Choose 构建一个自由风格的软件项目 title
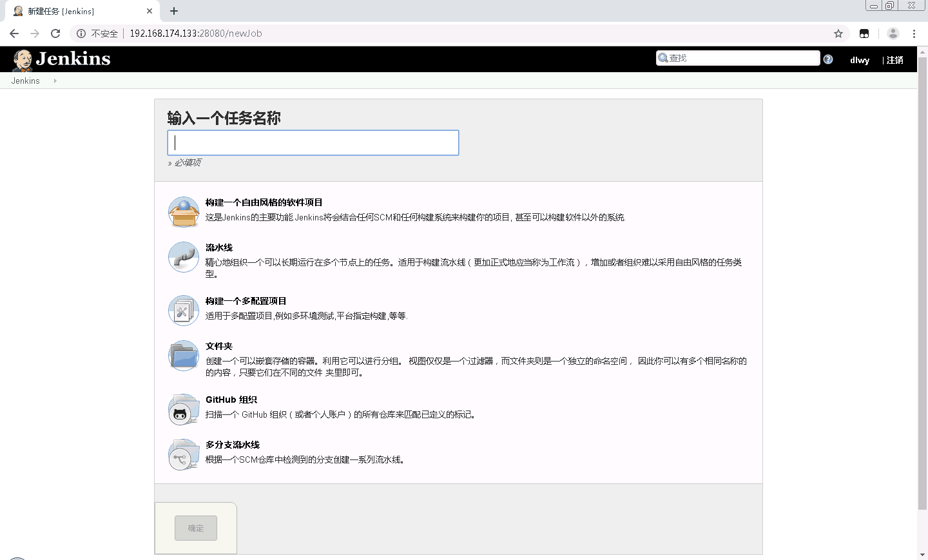The height and width of the screenshot is (560, 928). 264,202
